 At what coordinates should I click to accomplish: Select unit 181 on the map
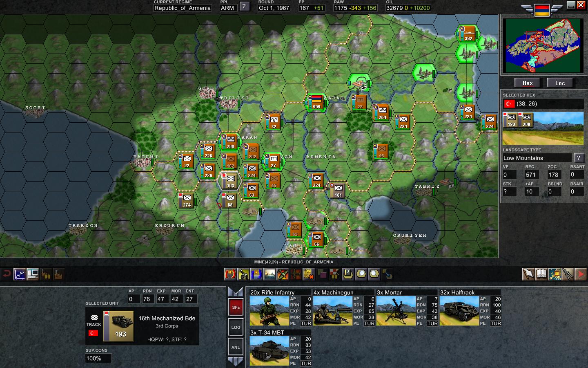[338, 190]
